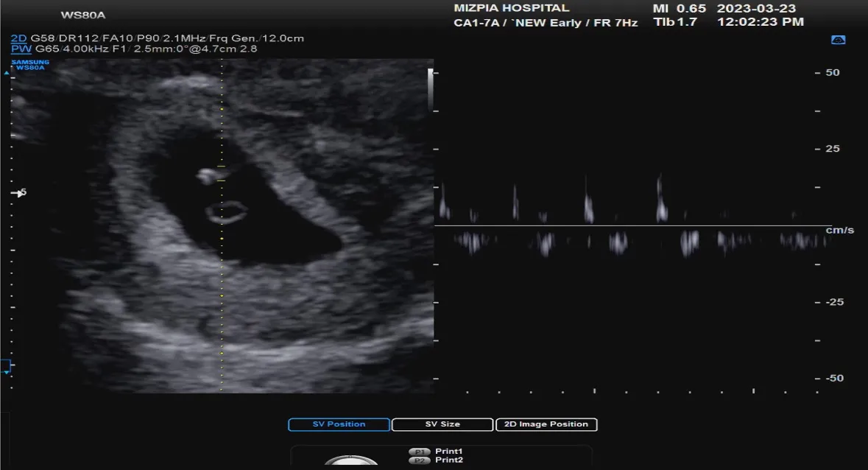This screenshot has width=868, height=470.
Task: Click the Print2 label
Action: click(x=449, y=460)
